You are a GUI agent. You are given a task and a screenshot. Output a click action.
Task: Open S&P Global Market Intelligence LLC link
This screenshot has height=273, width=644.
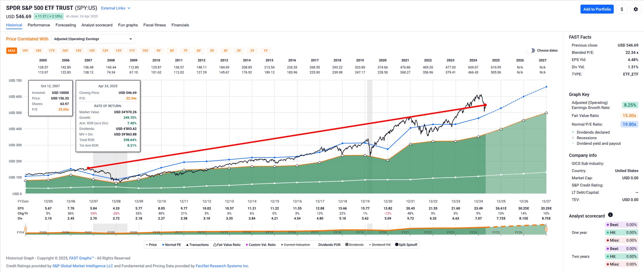[x=83, y=266]
